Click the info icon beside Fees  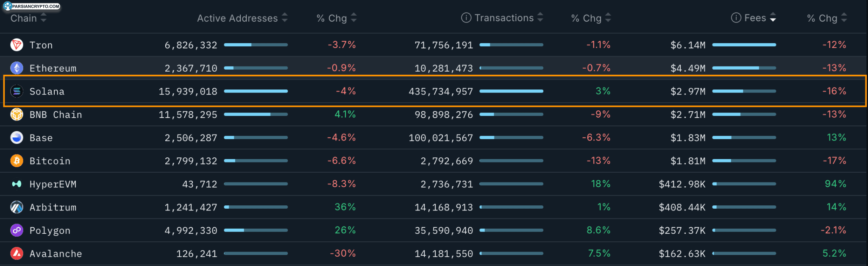pyautogui.click(x=736, y=18)
